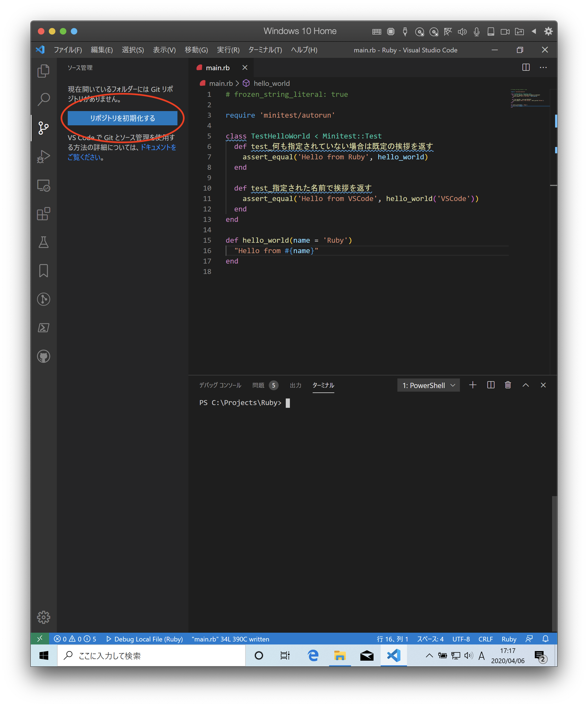Viewport: 588px width, 707px height.
Task: Click the リポジトリを初期化する button
Action: coord(123,118)
